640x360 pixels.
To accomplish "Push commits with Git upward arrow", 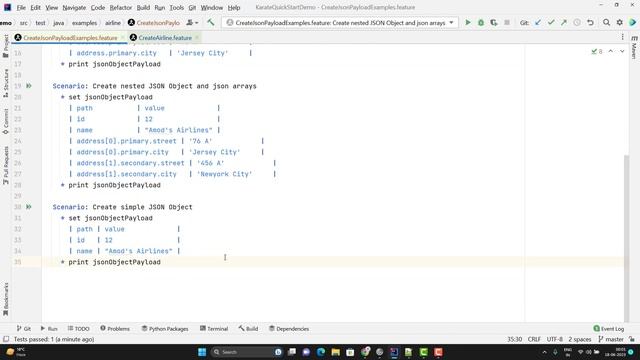I will (564, 23).
